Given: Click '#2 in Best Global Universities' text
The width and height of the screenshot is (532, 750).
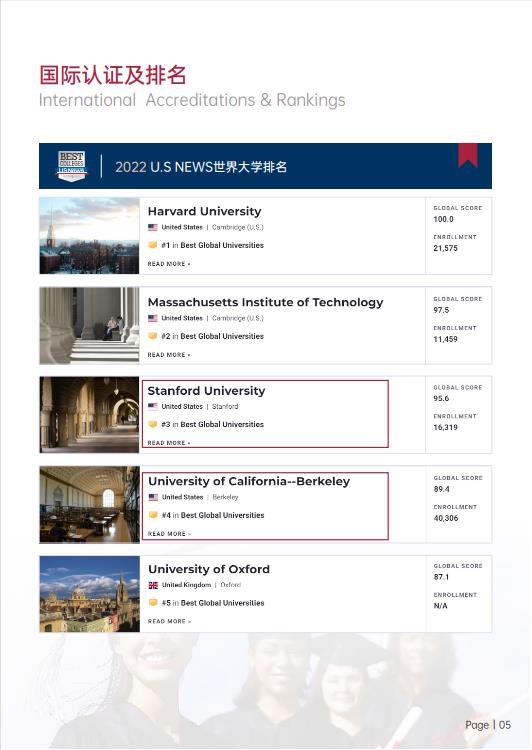Looking at the screenshot, I should point(212,336).
